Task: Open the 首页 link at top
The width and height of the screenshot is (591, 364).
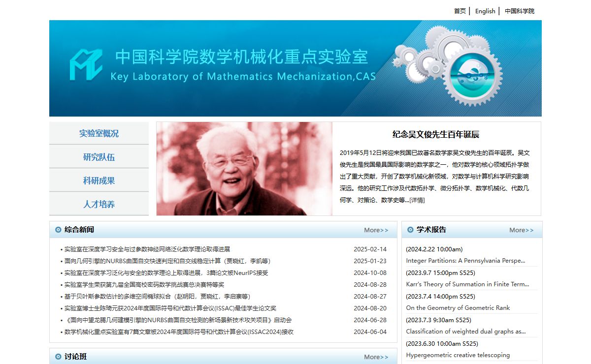Action: pos(460,11)
